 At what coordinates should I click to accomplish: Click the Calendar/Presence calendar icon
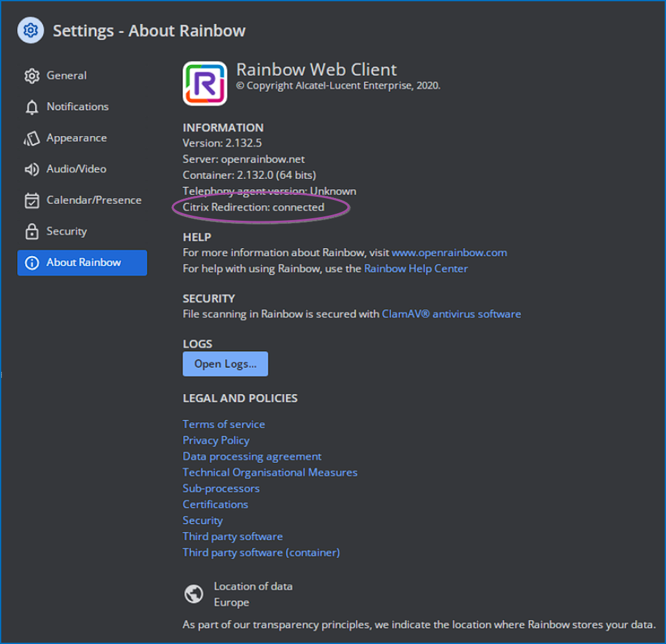32,201
